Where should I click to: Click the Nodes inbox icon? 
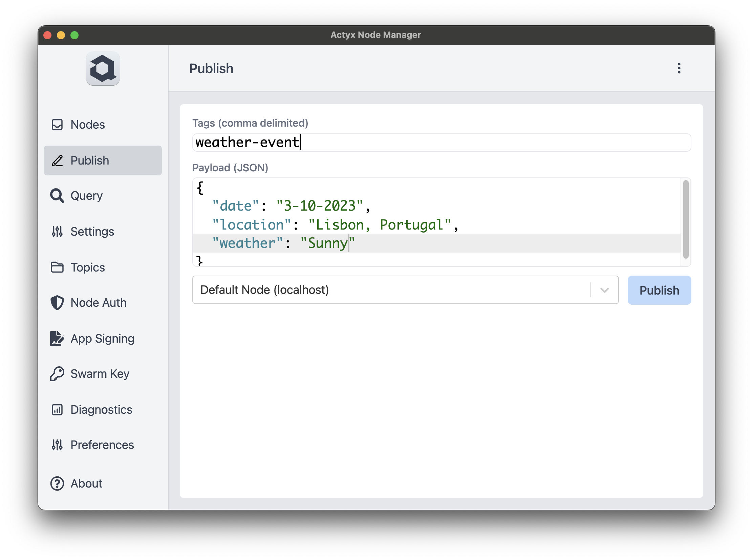(x=57, y=124)
